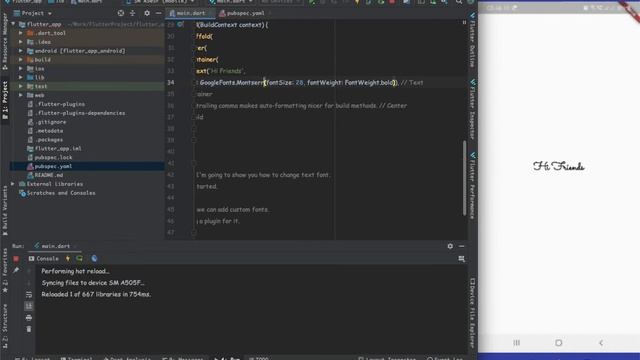
Task: Click 'Hi Friends' text in phone preview
Action: (559, 166)
